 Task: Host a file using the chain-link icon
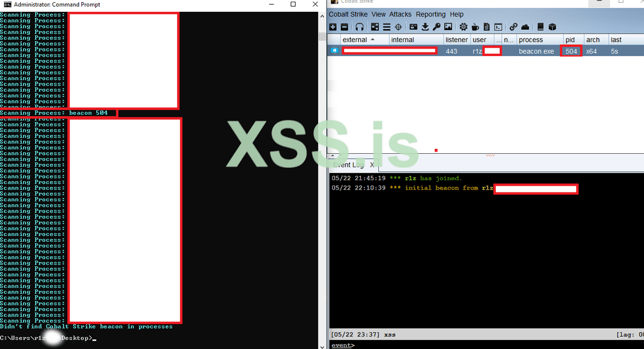514,27
